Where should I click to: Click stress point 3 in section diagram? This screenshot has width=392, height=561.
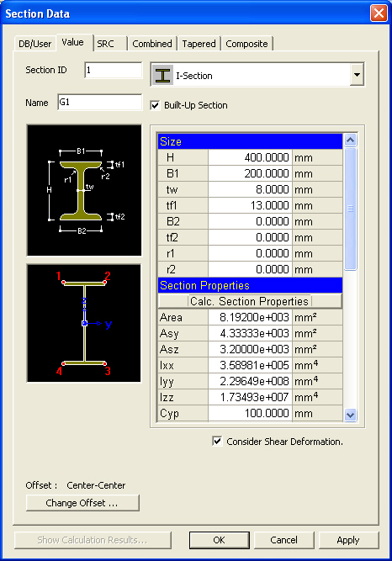click(105, 363)
